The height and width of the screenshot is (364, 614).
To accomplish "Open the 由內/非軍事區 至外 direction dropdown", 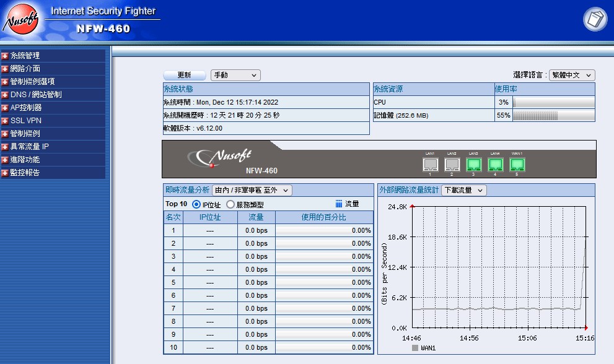I will pyautogui.click(x=252, y=190).
